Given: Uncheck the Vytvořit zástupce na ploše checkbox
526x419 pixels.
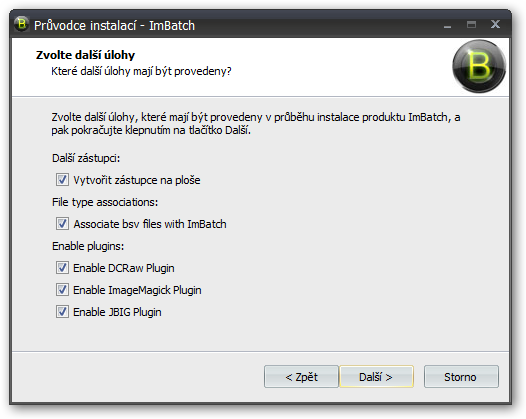Looking at the screenshot, I should click(62, 180).
